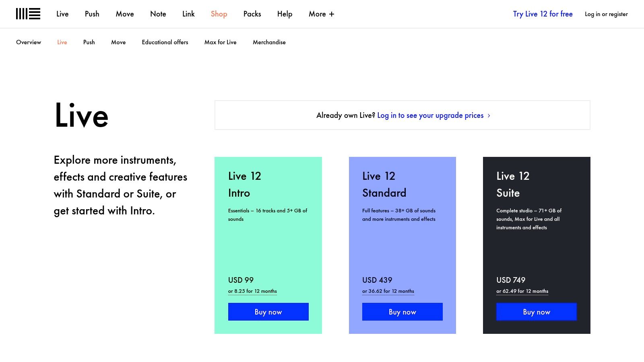This screenshot has height=362, width=644.
Task: Hit Buy now for Live 12 Suite
Action: (x=536, y=312)
